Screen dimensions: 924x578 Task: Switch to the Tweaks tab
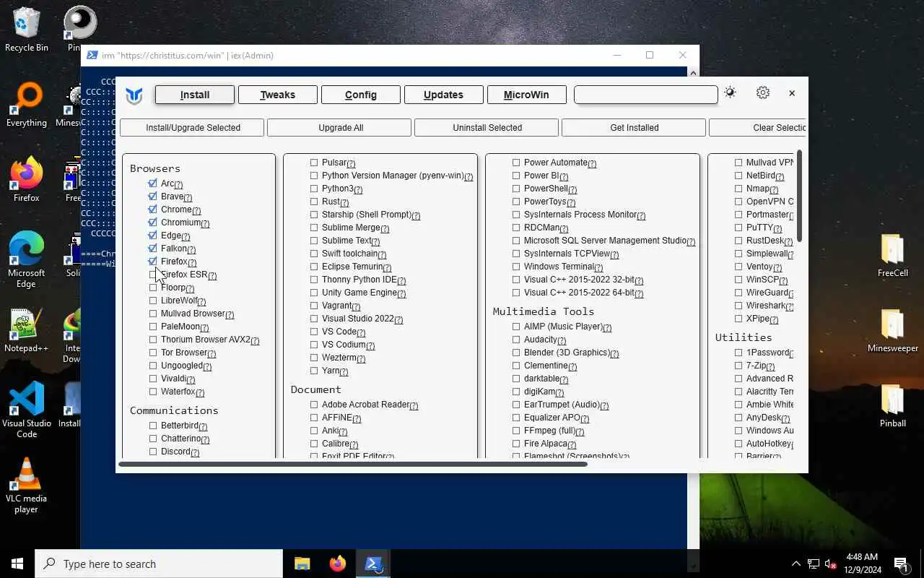coord(278,95)
